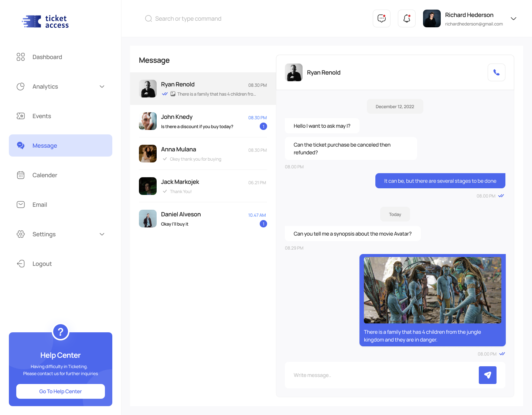The height and width of the screenshot is (415, 532).
Task: Click the search magnifier icon
Action: [x=149, y=18]
